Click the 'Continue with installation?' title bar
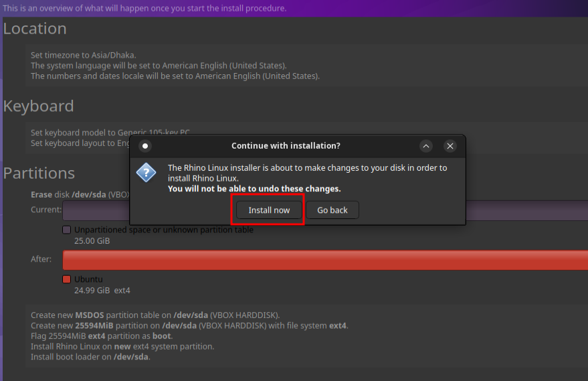588x381 pixels. (x=286, y=146)
